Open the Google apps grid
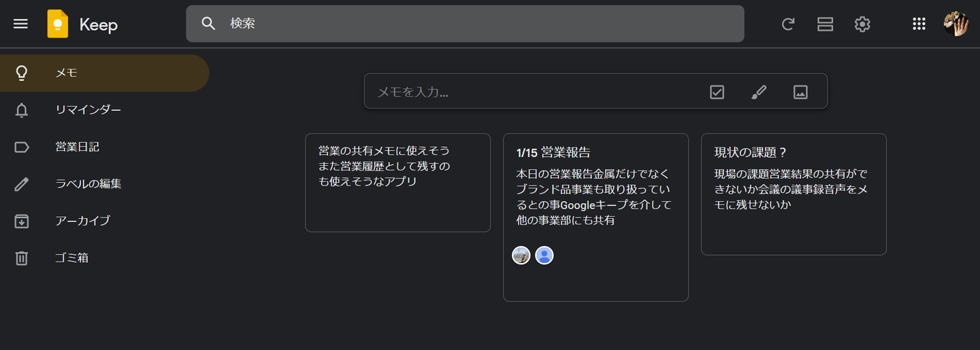The width and height of the screenshot is (980, 350). click(x=919, y=24)
